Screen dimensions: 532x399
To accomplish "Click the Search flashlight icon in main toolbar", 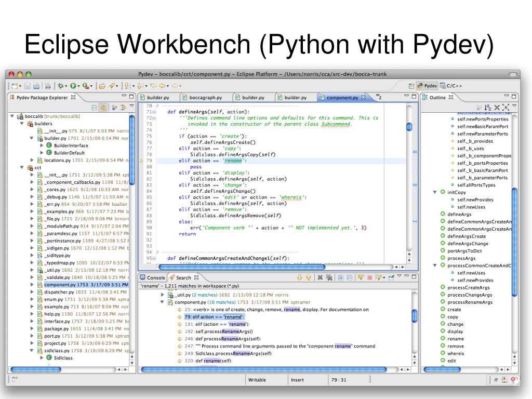I will coord(112,86).
